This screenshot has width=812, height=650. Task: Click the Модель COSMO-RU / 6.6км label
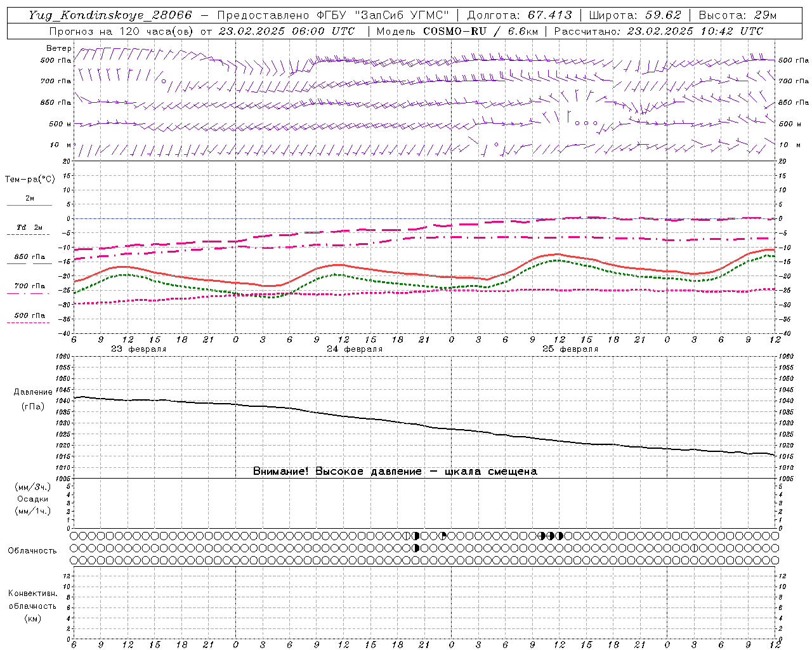coord(457,31)
